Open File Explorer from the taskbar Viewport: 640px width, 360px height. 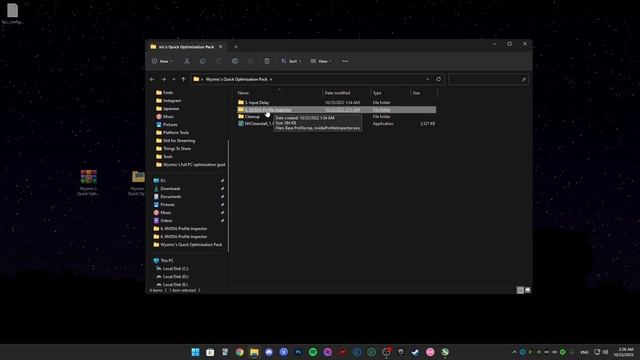[254, 352]
